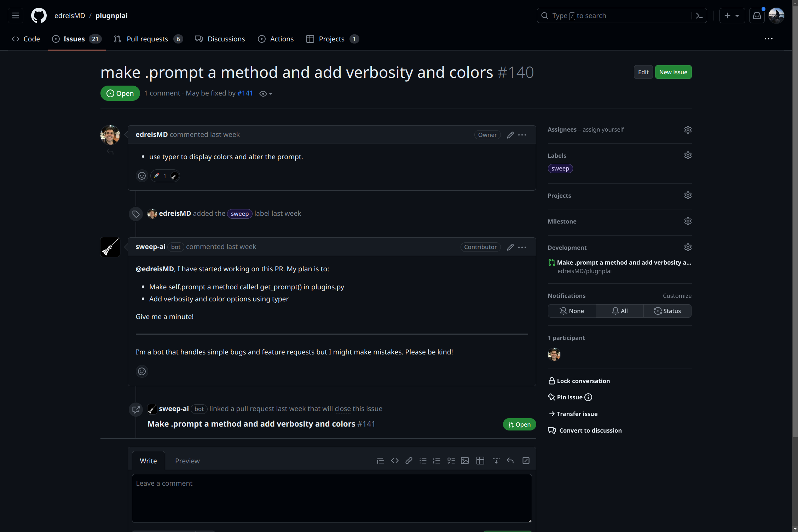Switch to the Write editor tab
Viewport: 798px width, 532px height.
click(148, 461)
